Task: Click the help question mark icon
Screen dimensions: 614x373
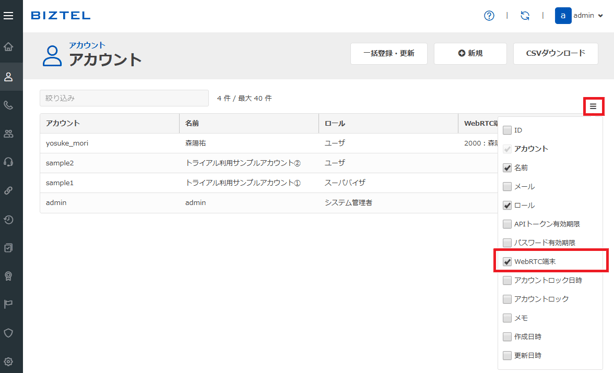Action: click(x=489, y=16)
